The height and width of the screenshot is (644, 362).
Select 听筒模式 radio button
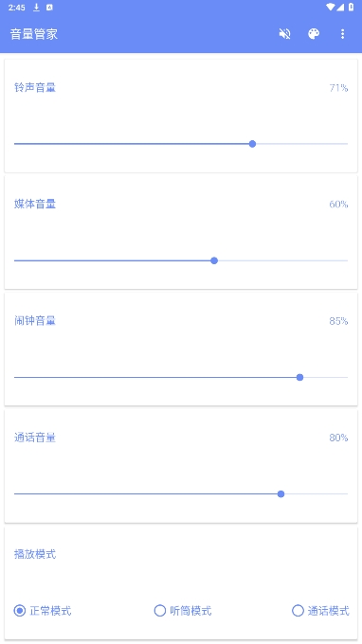(x=183, y=611)
